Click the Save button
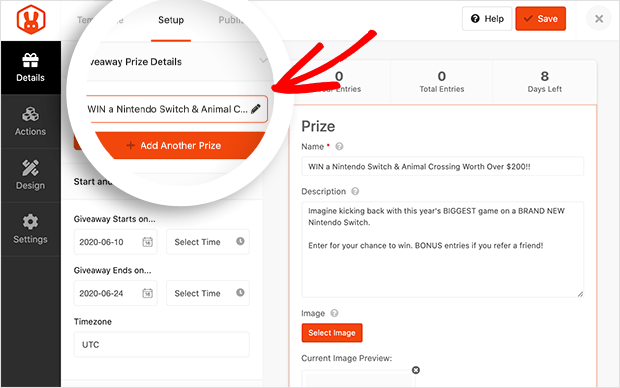 click(541, 19)
